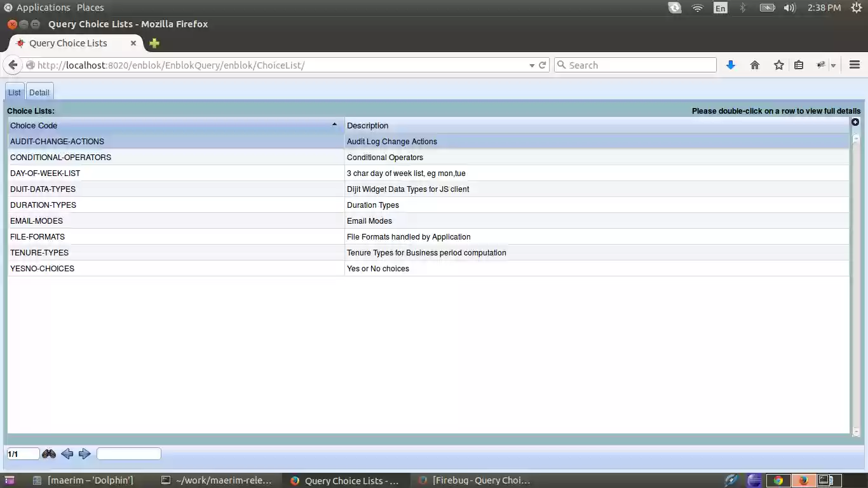The image size is (868, 488).
Task: Click the next page arrow
Action: pyautogui.click(x=85, y=454)
